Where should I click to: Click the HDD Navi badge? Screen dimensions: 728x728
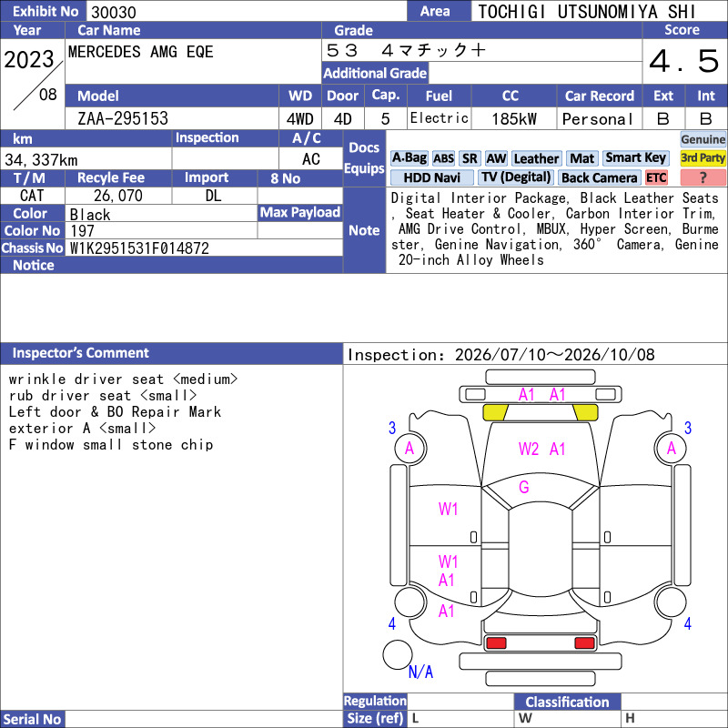click(x=431, y=177)
